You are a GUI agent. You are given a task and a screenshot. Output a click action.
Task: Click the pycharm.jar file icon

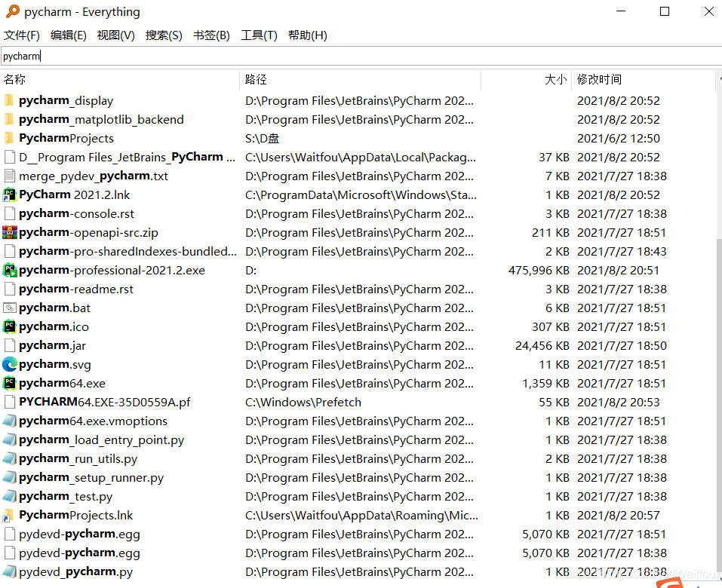click(x=9, y=345)
